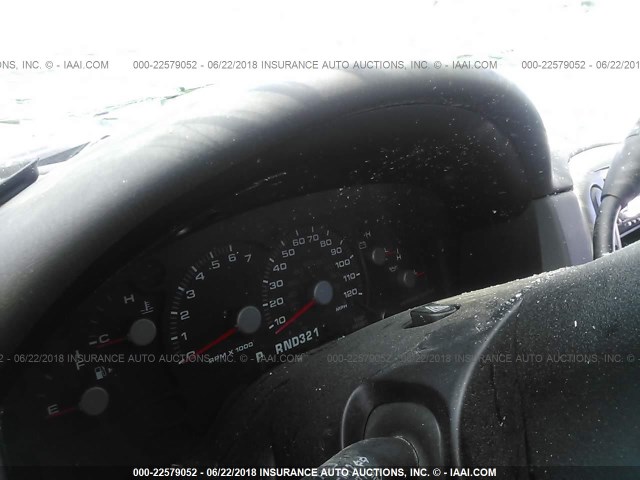This screenshot has height=480, width=640.
Task: Click the fuel pump icon on gauge
Action: [99, 373]
